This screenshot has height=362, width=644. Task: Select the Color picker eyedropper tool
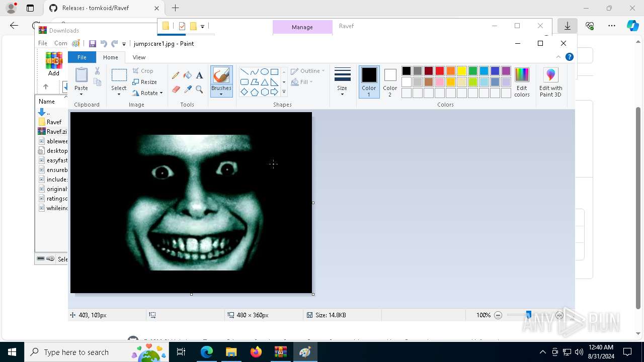point(188,89)
